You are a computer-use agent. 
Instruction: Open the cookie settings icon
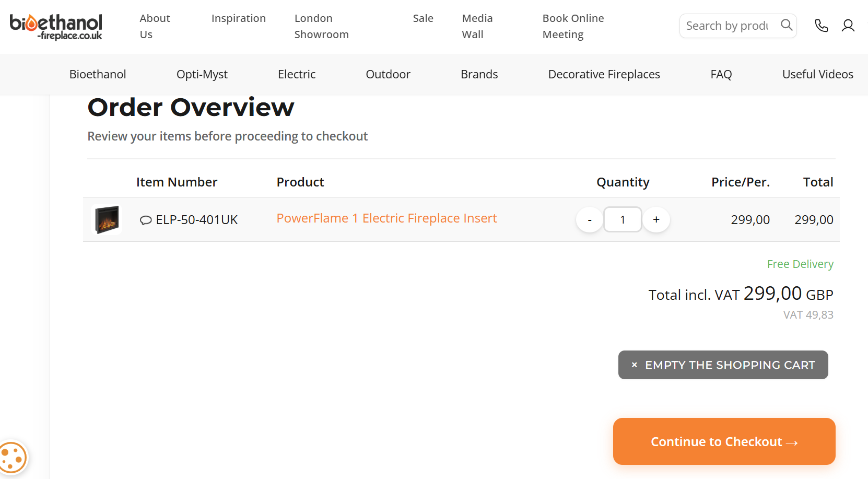(x=13, y=458)
